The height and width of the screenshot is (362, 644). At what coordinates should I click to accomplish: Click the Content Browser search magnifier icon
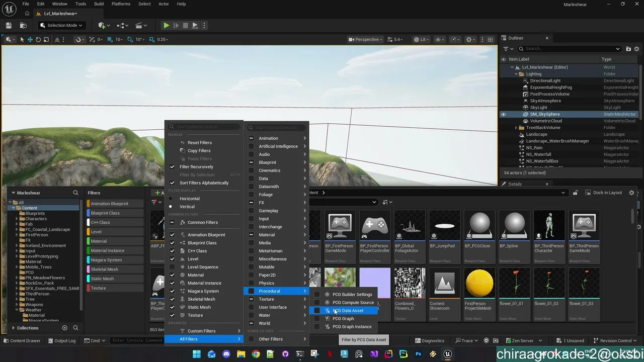[x=75, y=193]
